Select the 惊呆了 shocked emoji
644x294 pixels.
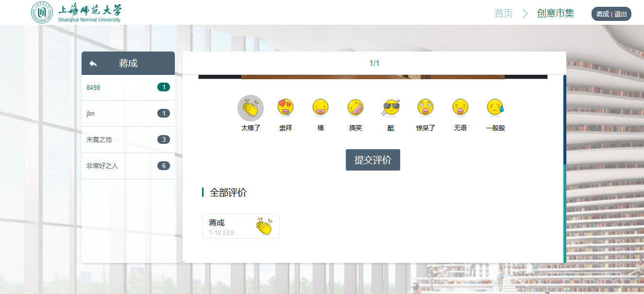[x=425, y=108]
